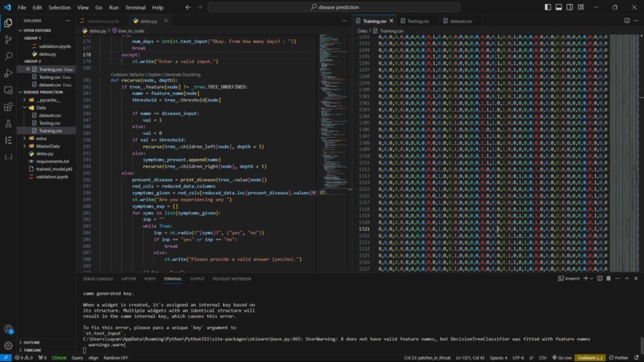Image resolution: width=644 pixels, height=362 pixels.
Task: Open more actions for left editor group
Action: (344, 21)
